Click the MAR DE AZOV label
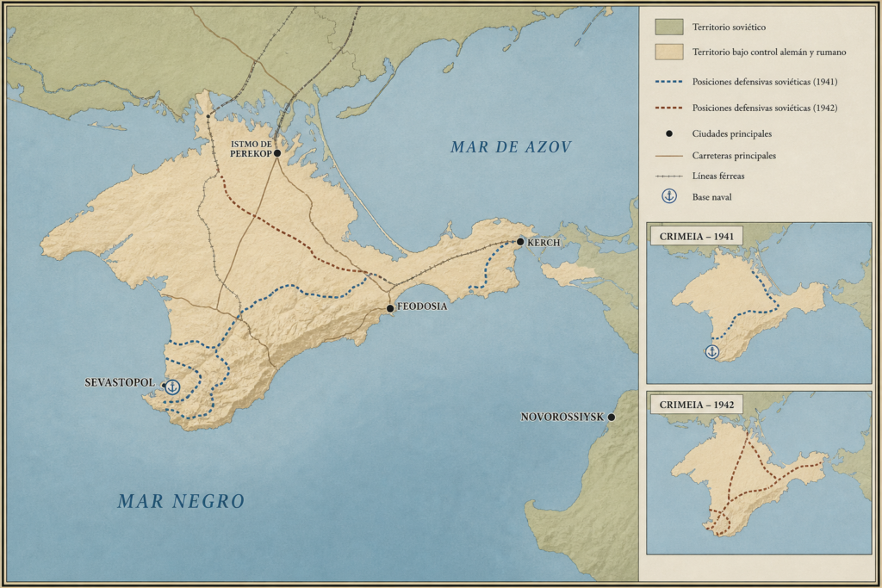The width and height of the screenshot is (882, 588). click(511, 147)
